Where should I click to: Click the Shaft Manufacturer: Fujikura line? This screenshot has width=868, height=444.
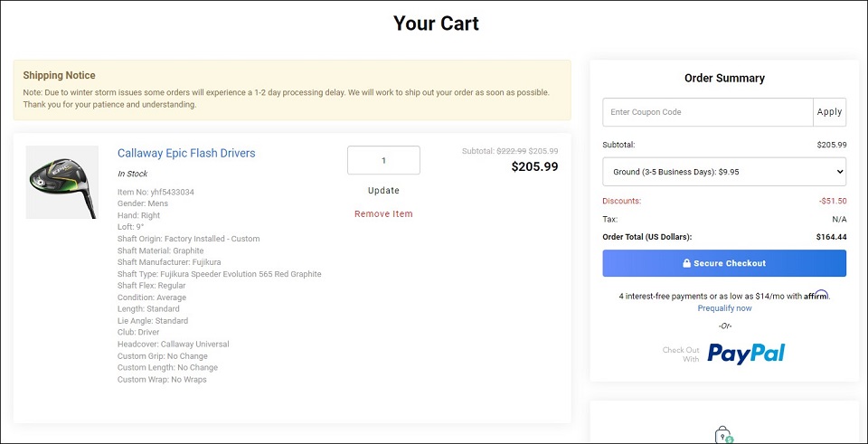(169, 262)
